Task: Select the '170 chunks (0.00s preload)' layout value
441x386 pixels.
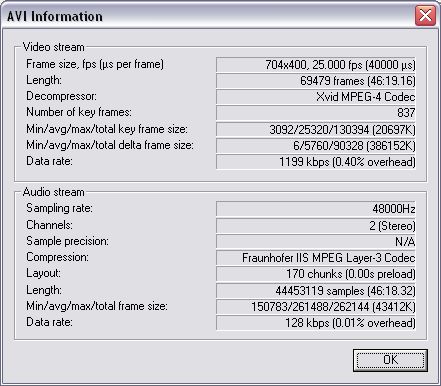Action: pyautogui.click(x=316, y=274)
